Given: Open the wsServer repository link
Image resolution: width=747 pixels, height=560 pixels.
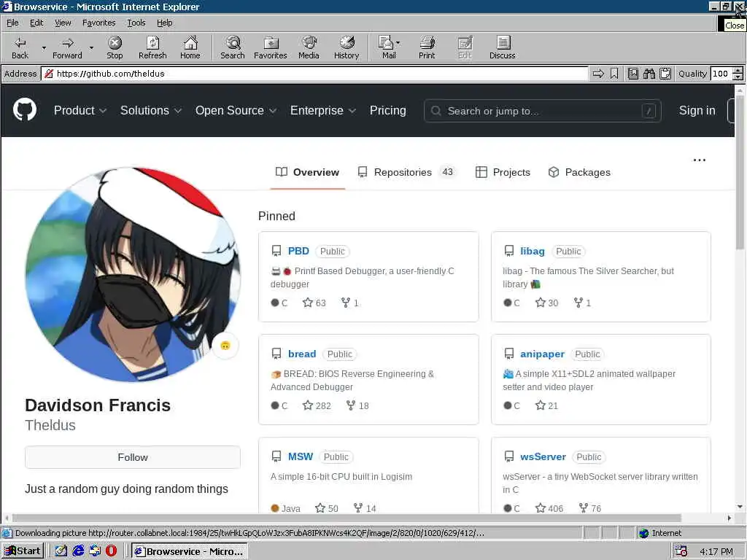Looking at the screenshot, I should pyautogui.click(x=543, y=456).
